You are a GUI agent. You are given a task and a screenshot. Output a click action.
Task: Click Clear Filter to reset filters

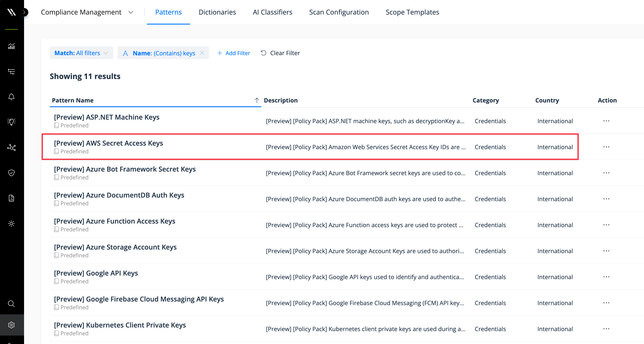tap(280, 53)
